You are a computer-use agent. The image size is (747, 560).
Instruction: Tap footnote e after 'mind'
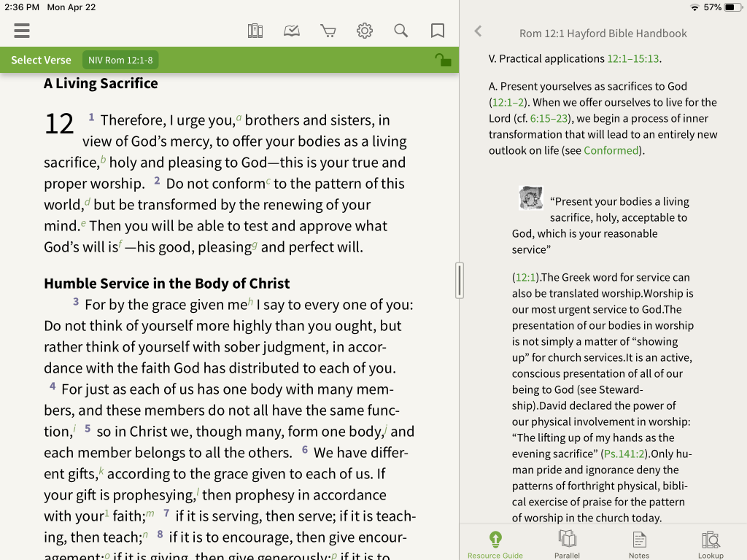(83, 223)
